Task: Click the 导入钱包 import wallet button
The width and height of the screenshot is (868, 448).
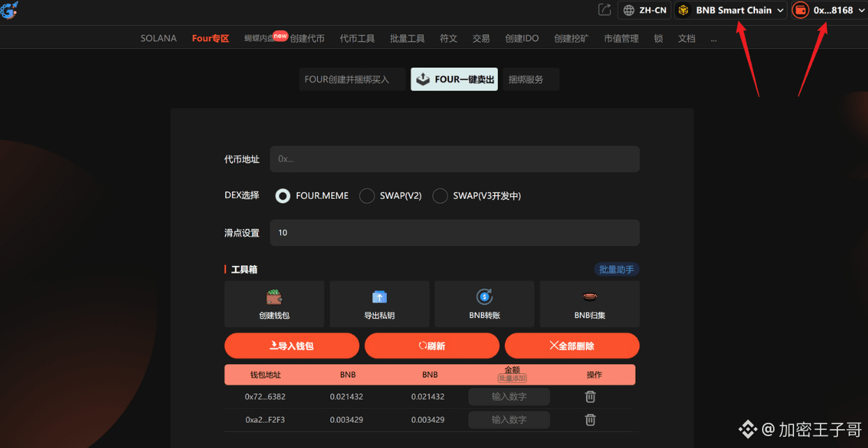Action: (x=291, y=345)
